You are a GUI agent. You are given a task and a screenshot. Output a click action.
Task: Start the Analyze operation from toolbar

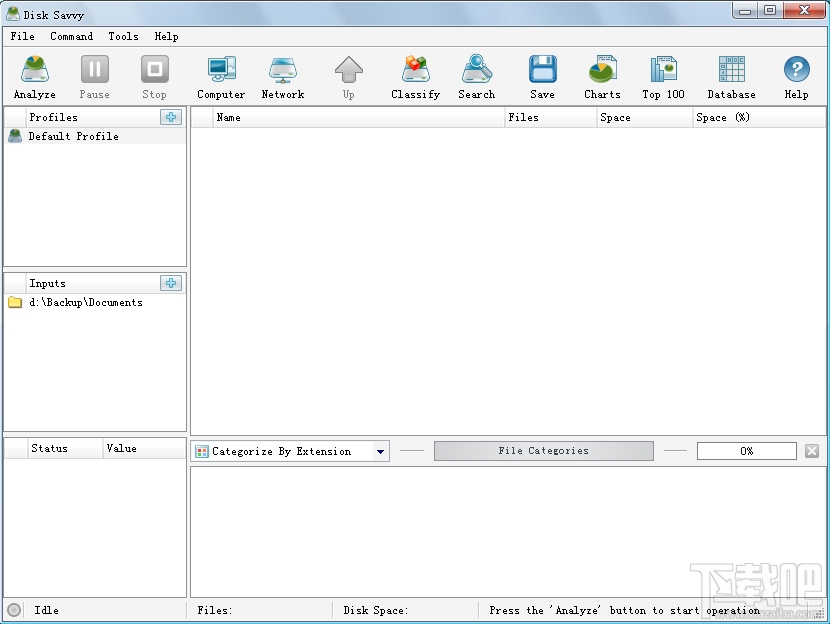click(x=35, y=78)
